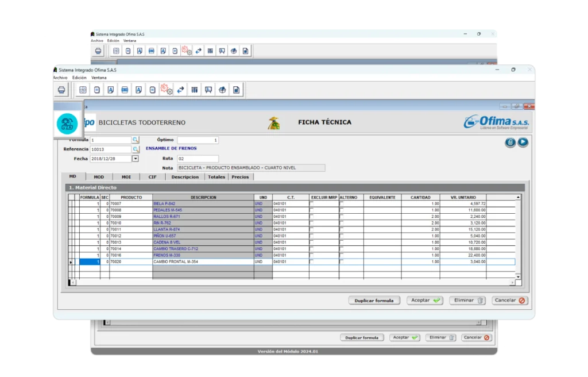The image size is (588, 377).
Task: Click Cancelar button in the back window
Action: click(x=476, y=337)
